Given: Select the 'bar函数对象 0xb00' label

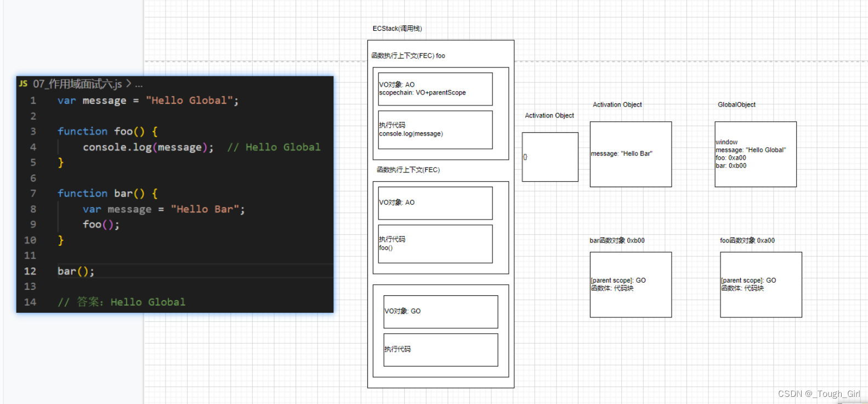Looking at the screenshot, I should (617, 240).
